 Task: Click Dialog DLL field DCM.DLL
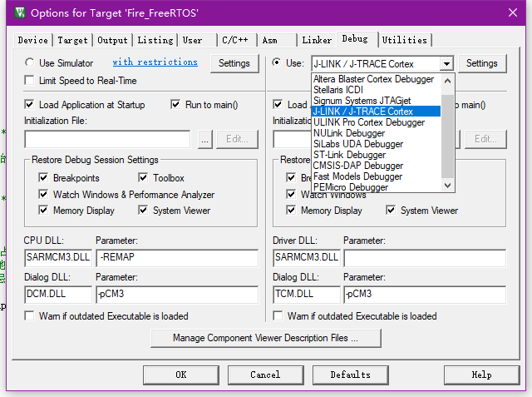click(x=58, y=294)
